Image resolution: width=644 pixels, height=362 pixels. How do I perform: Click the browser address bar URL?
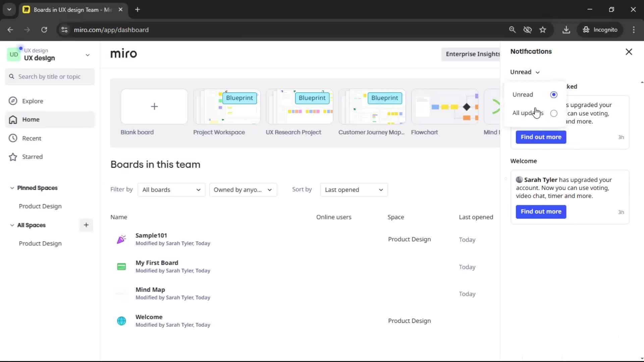[x=111, y=30]
